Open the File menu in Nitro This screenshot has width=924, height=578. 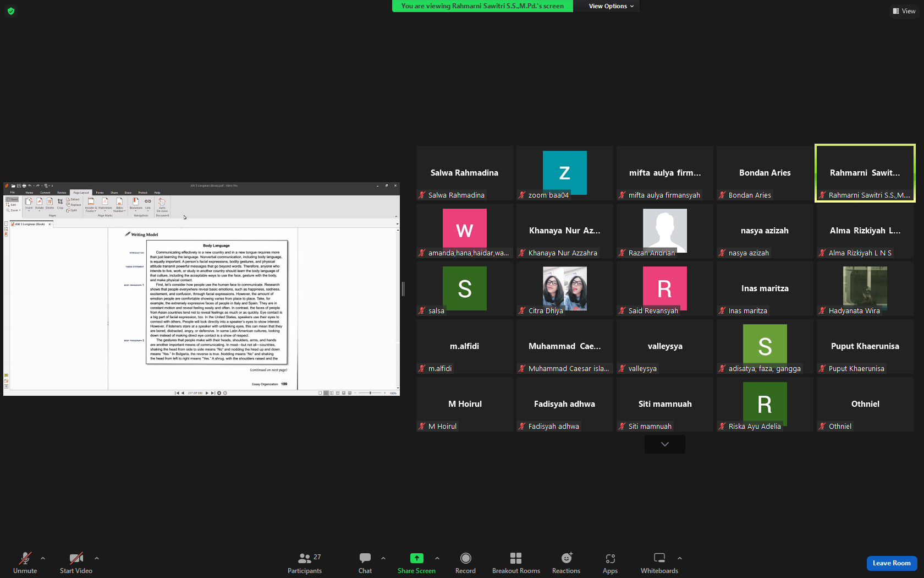point(12,193)
